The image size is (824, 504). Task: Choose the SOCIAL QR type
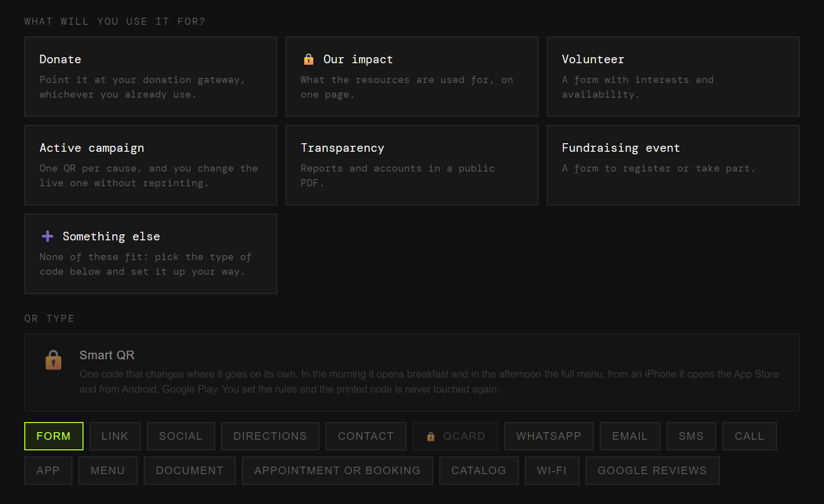tap(181, 436)
